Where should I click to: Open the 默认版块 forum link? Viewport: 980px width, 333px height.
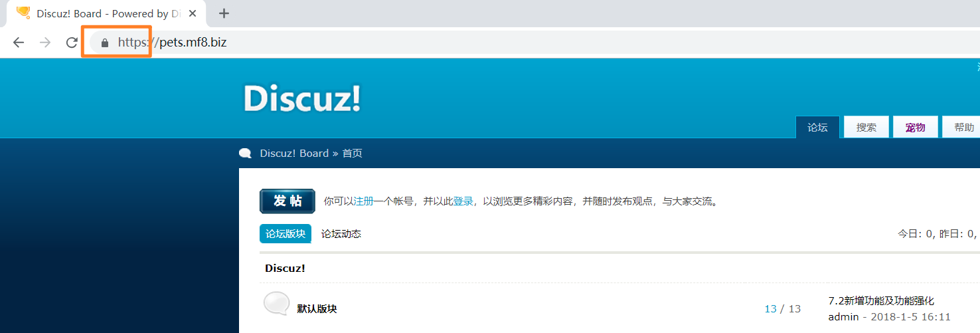click(317, 309)
